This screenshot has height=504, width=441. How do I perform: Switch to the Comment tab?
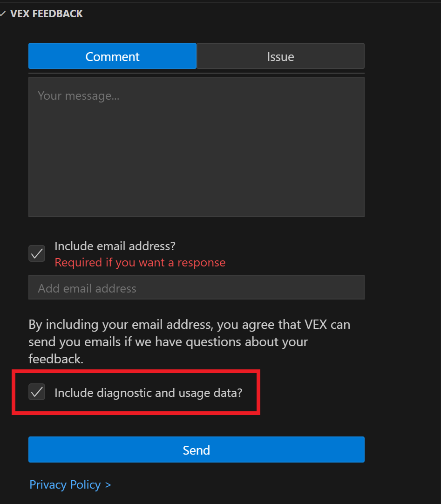pos(112,56)
